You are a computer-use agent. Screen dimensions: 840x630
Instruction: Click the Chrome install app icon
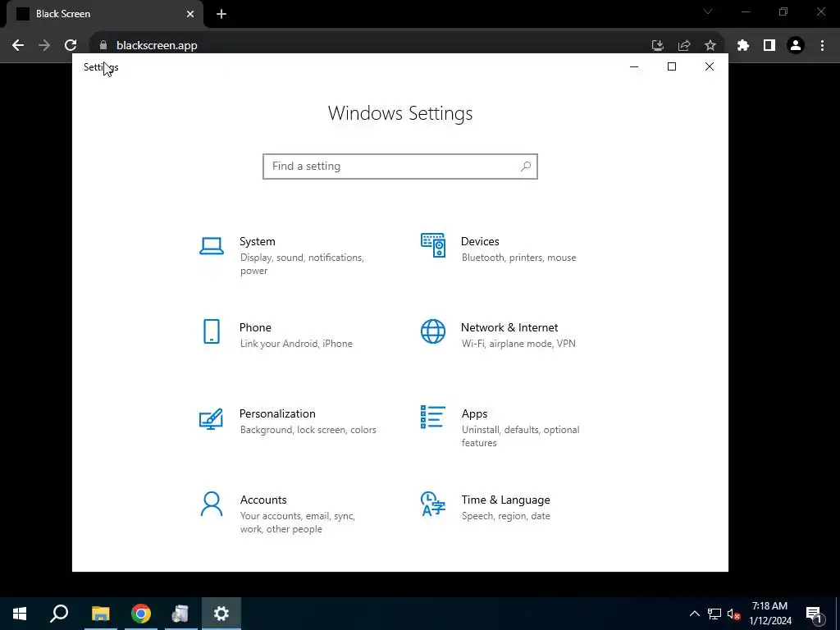[x=658, y=46]
